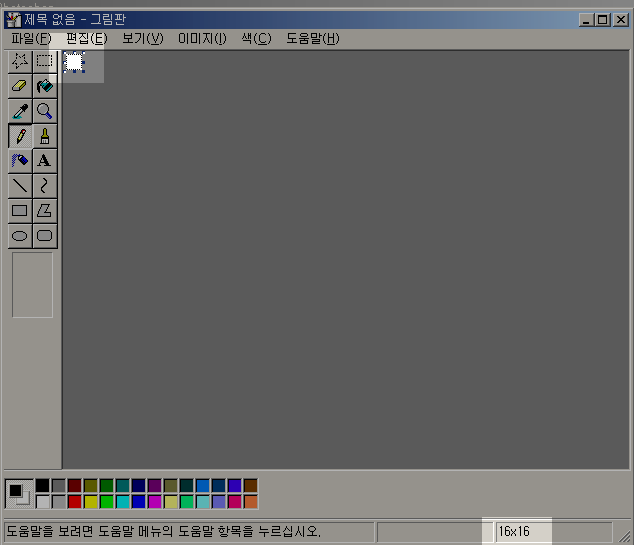
Task: Pick the orange swatch at palette end
Action: click(251, 502)
